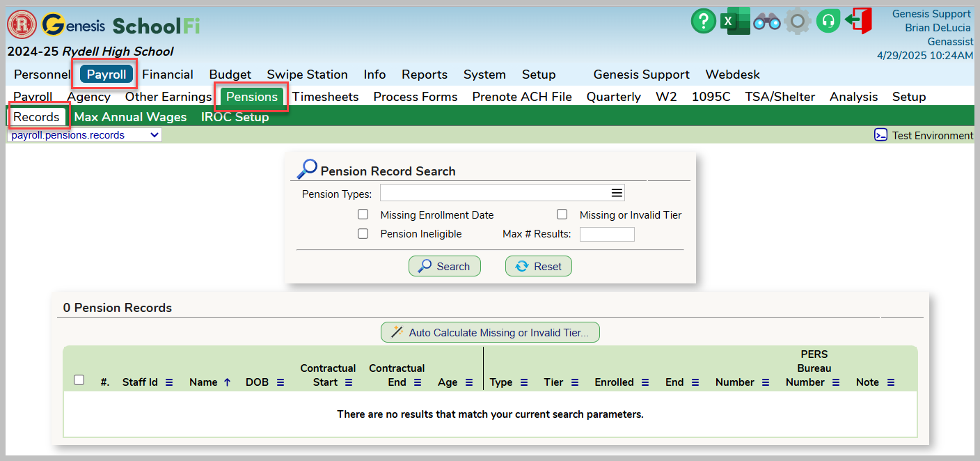Open the green help question mark icon

click(x=704, y=21)
